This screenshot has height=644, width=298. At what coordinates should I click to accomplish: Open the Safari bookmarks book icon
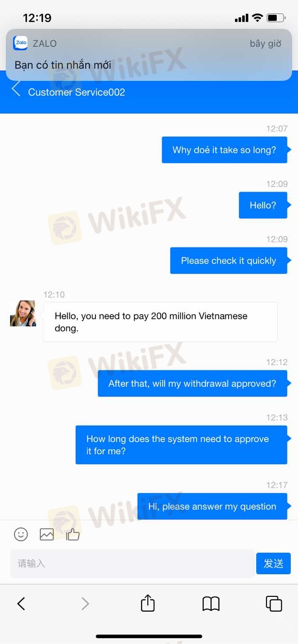[211, 604]
